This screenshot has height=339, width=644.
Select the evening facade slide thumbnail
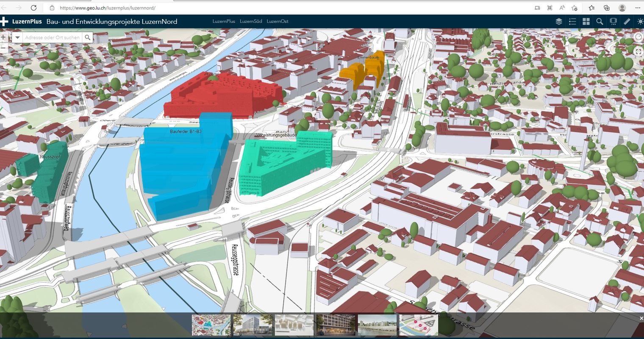point(336,325)
